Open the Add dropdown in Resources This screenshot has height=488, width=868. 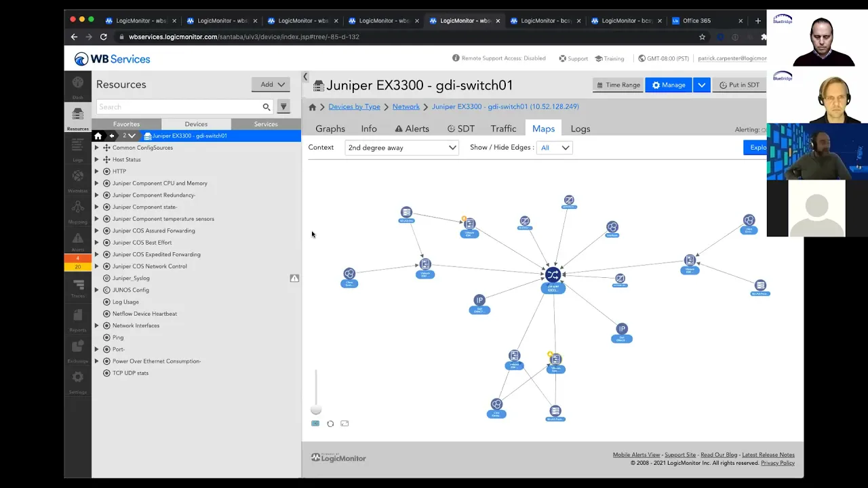point(271,85)
